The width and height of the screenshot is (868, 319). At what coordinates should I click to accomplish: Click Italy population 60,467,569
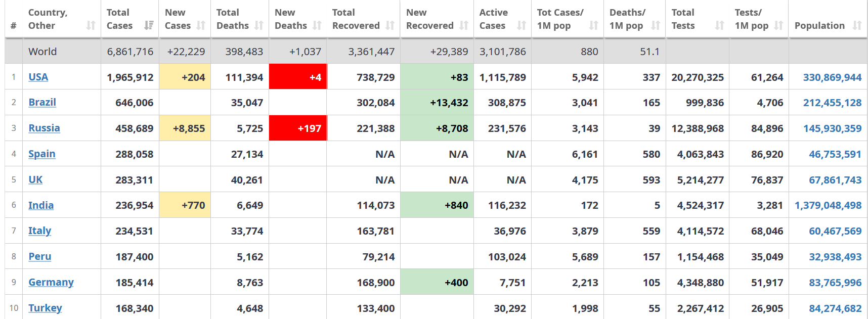click(x=835, y=231)
